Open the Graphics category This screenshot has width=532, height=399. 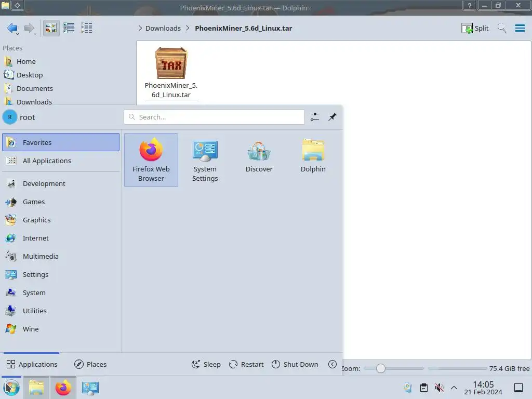61,220
